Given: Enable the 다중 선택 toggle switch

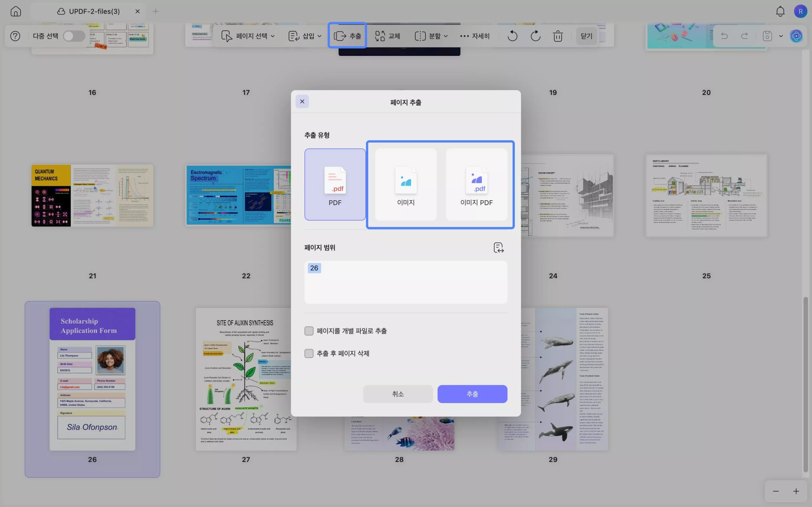Looking at the screenshot, I should pyautogui.click(x=74, y=36).
